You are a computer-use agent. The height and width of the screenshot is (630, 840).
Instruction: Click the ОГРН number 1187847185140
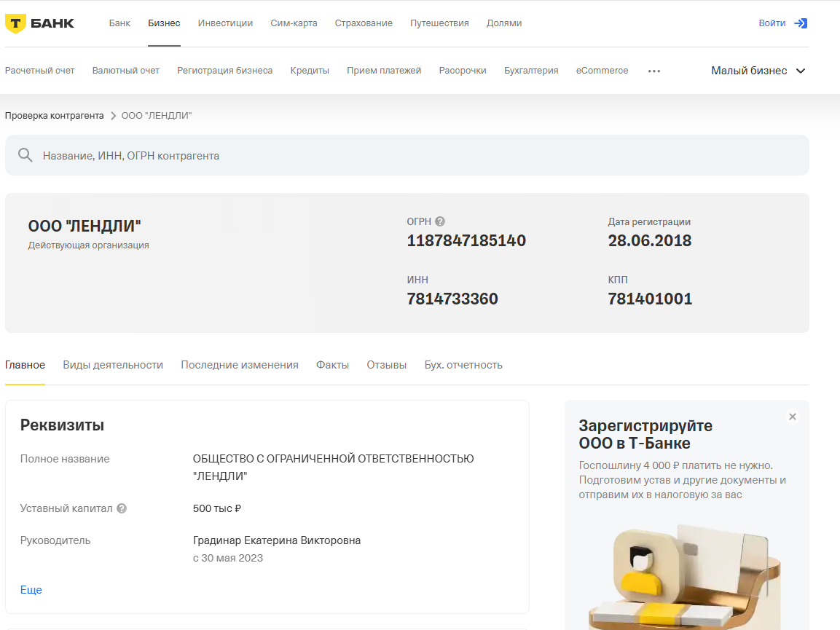tap(466, 240)
